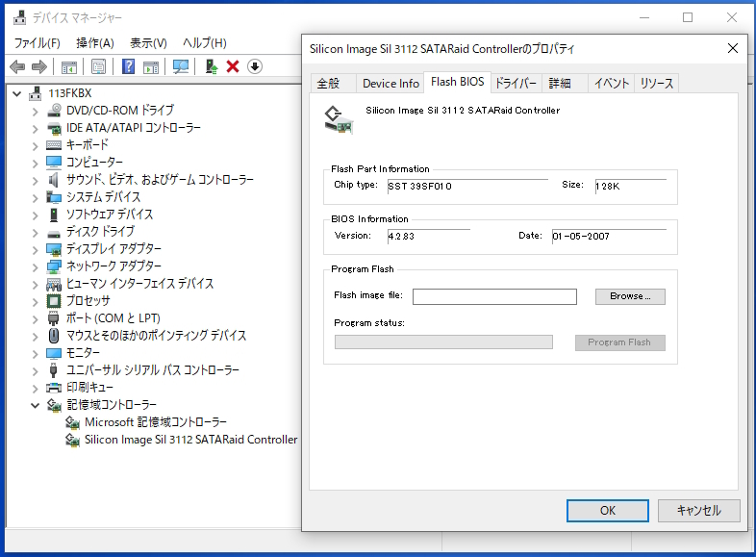Click the keyboard category icon
This screenshot has height=557, width=756.
(54, 145)
